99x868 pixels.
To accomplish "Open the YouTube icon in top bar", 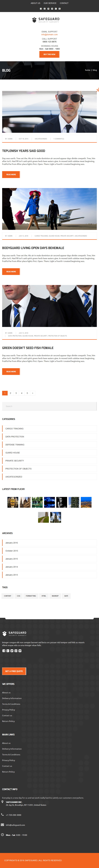I will (x=45, y=9).
